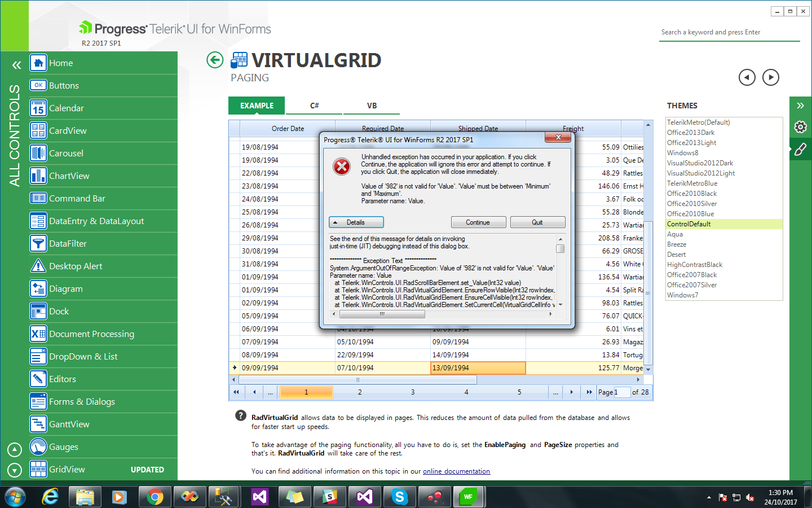Screen dimensions: 812x508
Task: Open the ChartView control icon
Action: click(x=38, y=176)
